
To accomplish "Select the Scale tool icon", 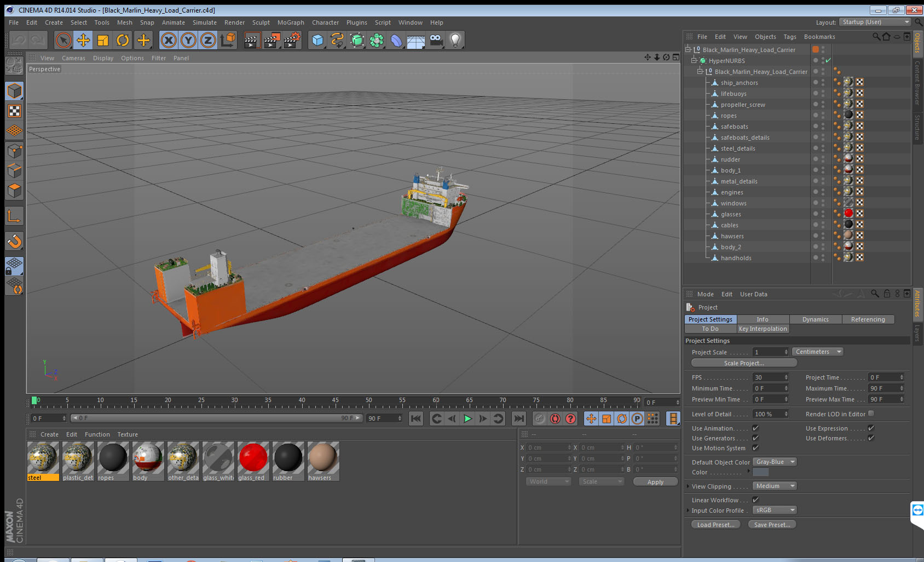I will (x=103, y=40).
